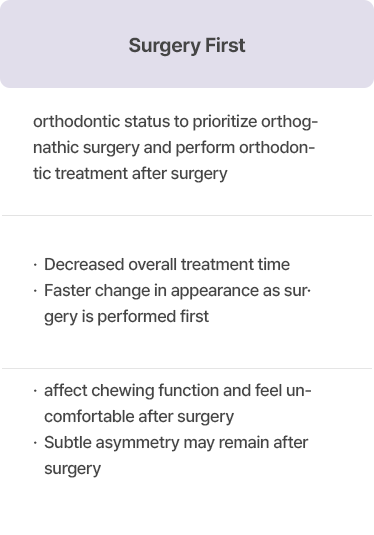Select 'Decreased overall treatment time' bullet
Viewport: 374px width, 535px height.
pyautogui.click(x=167, y=265)
